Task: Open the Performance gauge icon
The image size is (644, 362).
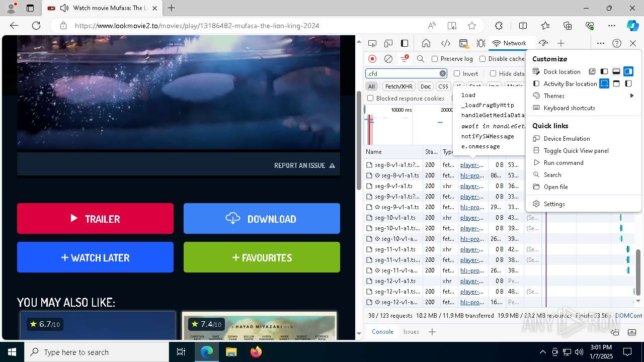Action: pos(543,43)
